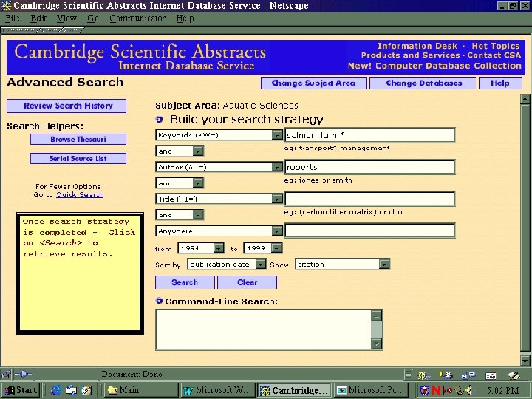
Task: Click the security lock icon in status bar
Action: 6,374
